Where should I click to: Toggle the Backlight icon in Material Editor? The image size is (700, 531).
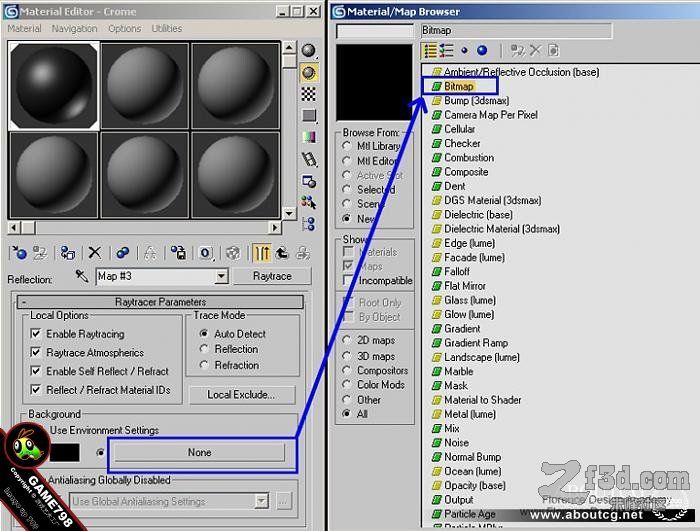(308, 72)
